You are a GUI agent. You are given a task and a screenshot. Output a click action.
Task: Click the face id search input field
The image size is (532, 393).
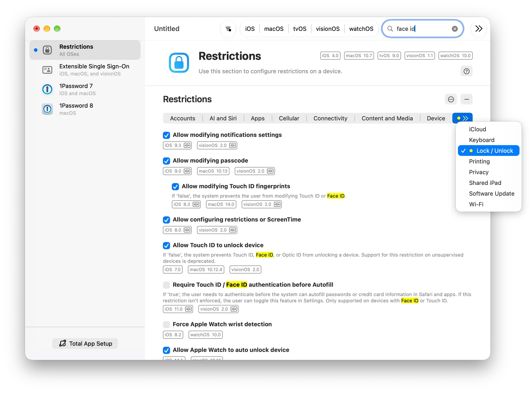(x=422, y=29)
